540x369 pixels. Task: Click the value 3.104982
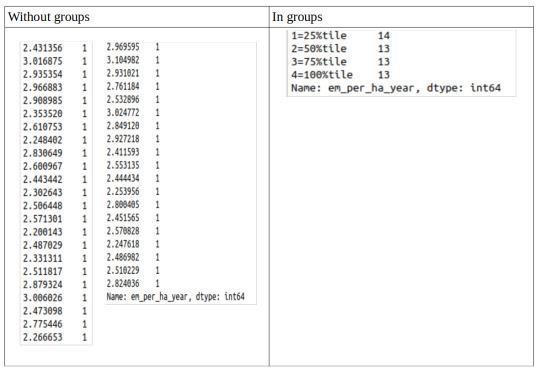click(123, 60)
